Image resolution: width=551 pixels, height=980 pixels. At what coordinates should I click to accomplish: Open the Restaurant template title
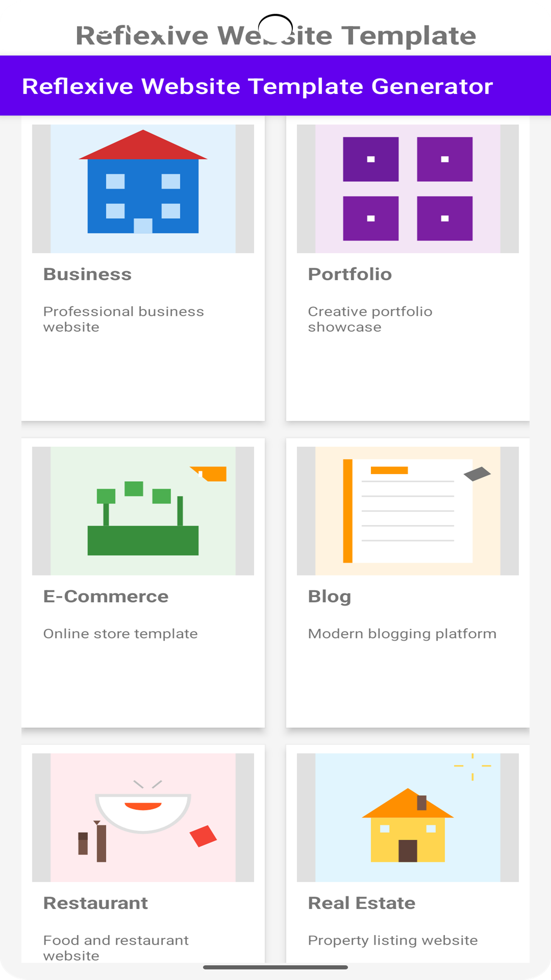(95, 903)
